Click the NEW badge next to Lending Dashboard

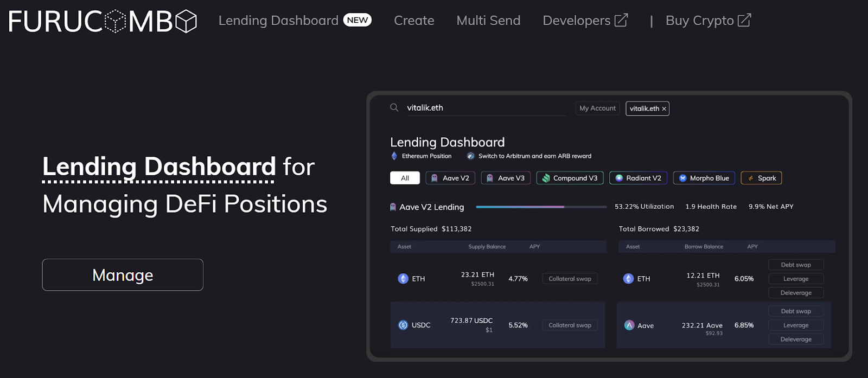(358, 20)
